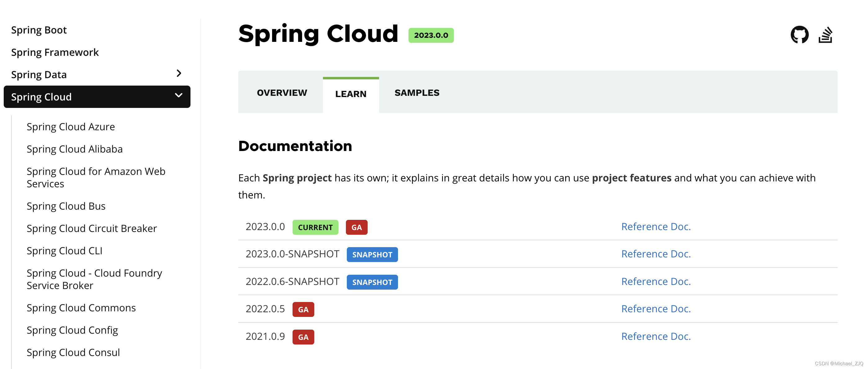Open Reference Doc for 2023.0.0-SNAPSHOT
868x369 pixels.
click(x=656, y=254)
